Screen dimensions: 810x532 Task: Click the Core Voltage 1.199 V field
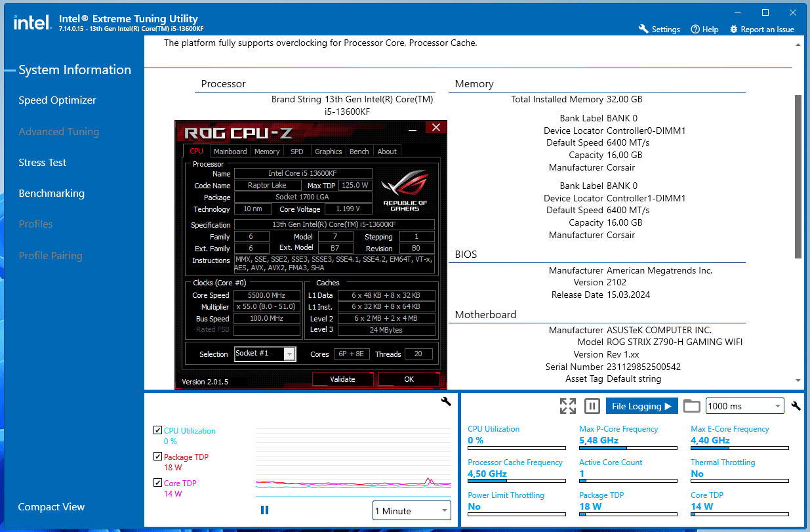[348, 209]
